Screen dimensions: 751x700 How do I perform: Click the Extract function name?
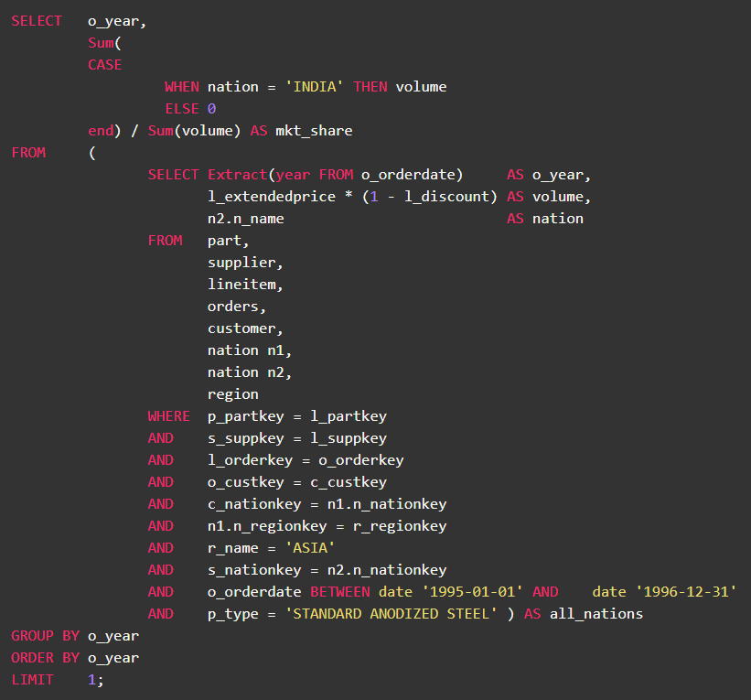[x=237, y=175]
